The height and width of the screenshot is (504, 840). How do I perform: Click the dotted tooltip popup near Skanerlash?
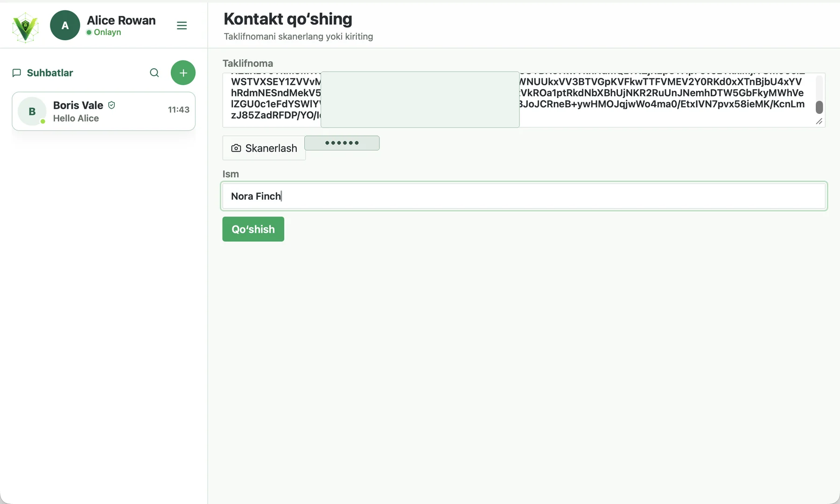click(x=342, y=143)
